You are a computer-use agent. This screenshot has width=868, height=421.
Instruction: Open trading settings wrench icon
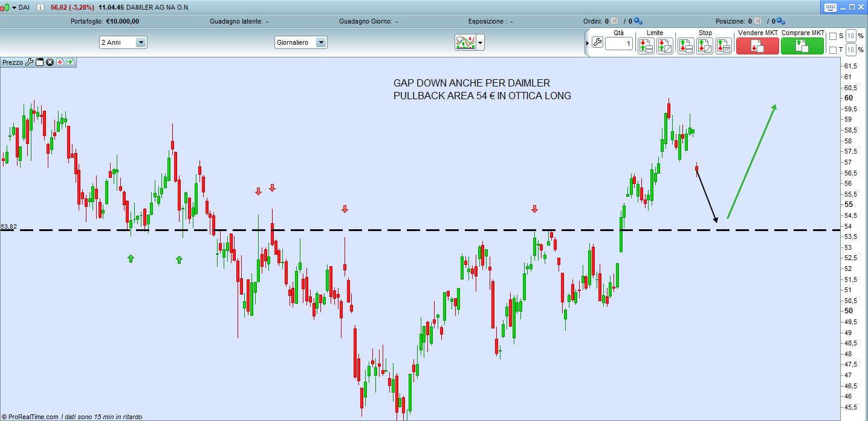point(597,42)
